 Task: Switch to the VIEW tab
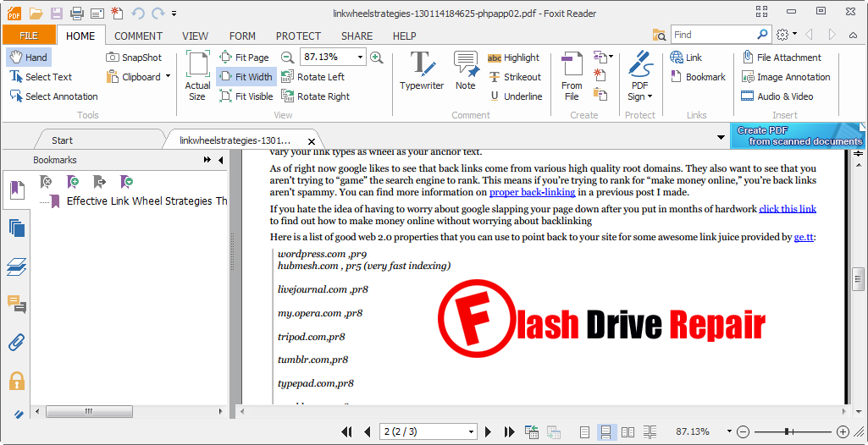pyautogui.click(x=196, y=36)
